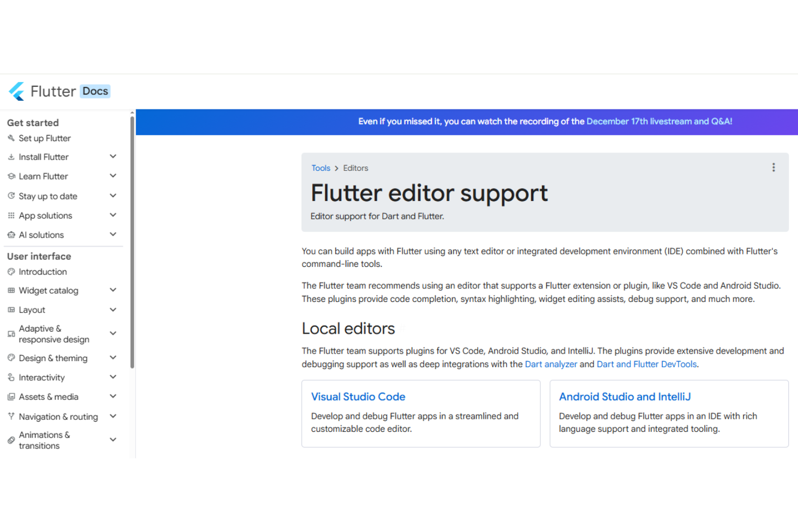The height and width of the screenshot is (532, 798).
Task: Click the Flutter editor support heading
Action: tap(429, 193)
